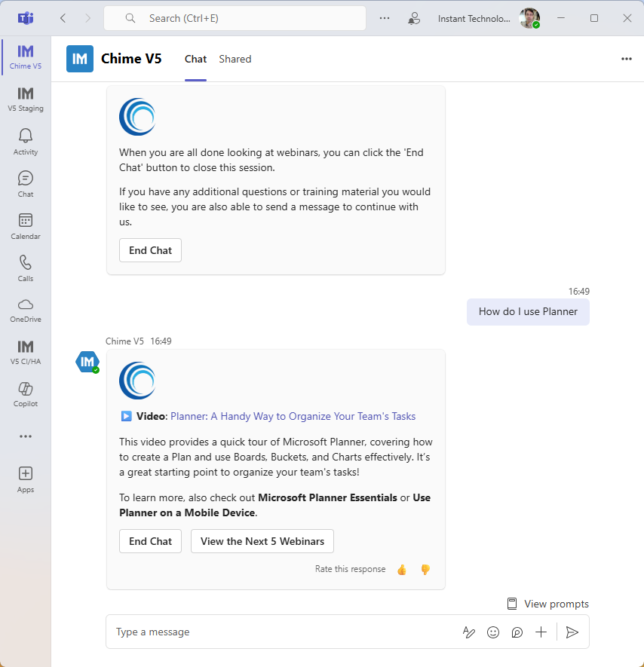Click the search magnifier icon
This screenshot has width=644, height=667.
[x=130, y=18]
